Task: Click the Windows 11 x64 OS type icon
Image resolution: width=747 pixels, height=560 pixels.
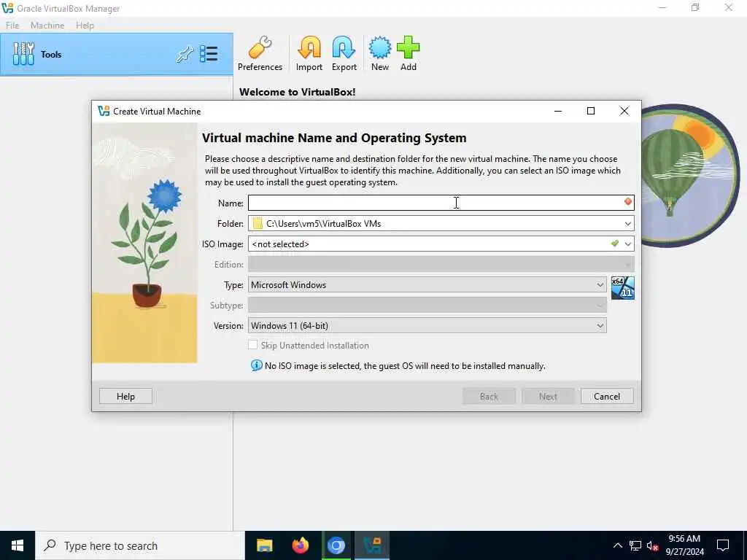Action: (x=623, y=287)
